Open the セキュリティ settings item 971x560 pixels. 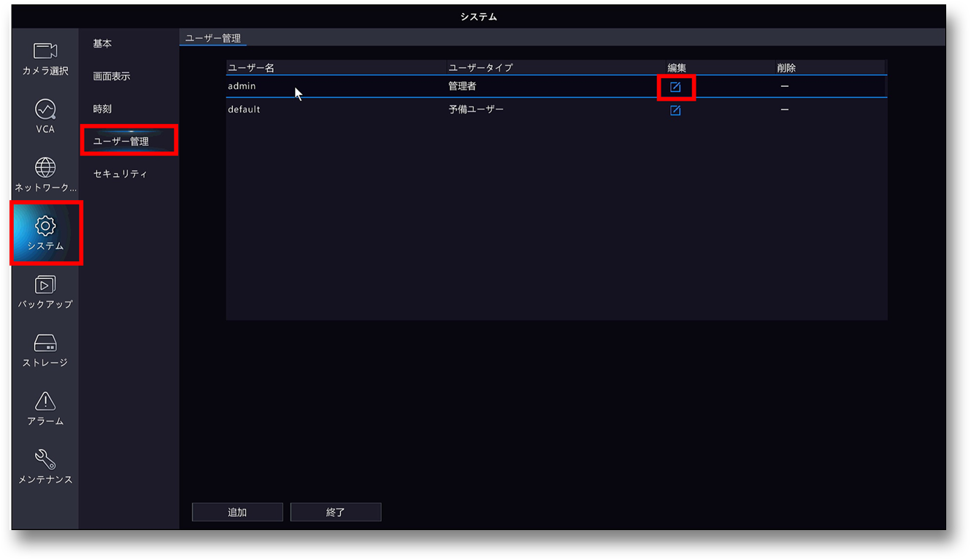click(120, 174)
